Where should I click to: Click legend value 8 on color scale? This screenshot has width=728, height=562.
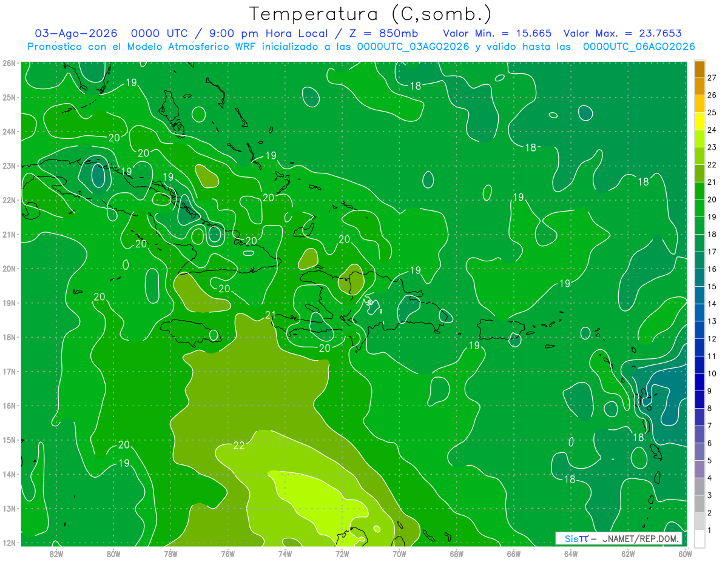[x=710, y=408]
